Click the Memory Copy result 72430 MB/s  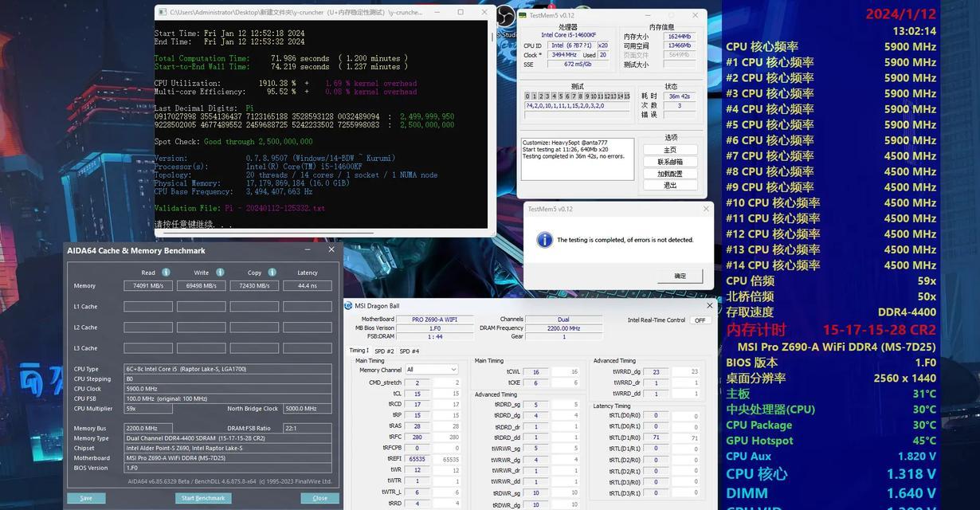click(x=254, y=285)
